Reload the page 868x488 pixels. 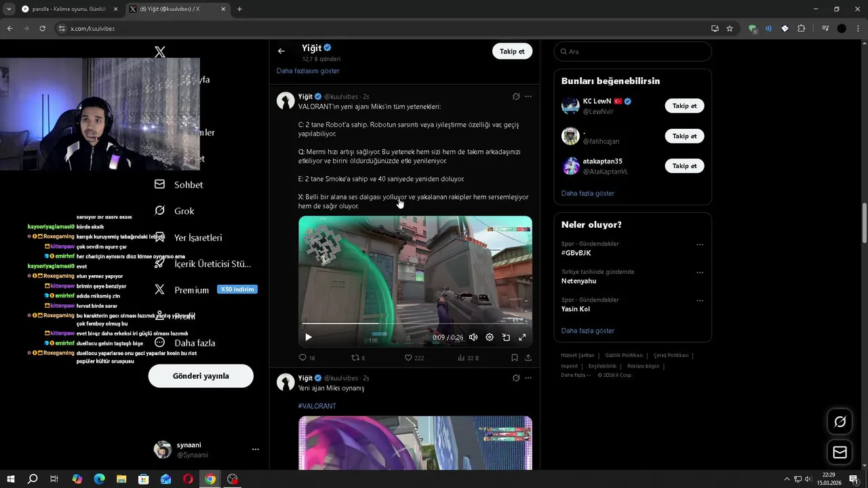coord(42,28)
